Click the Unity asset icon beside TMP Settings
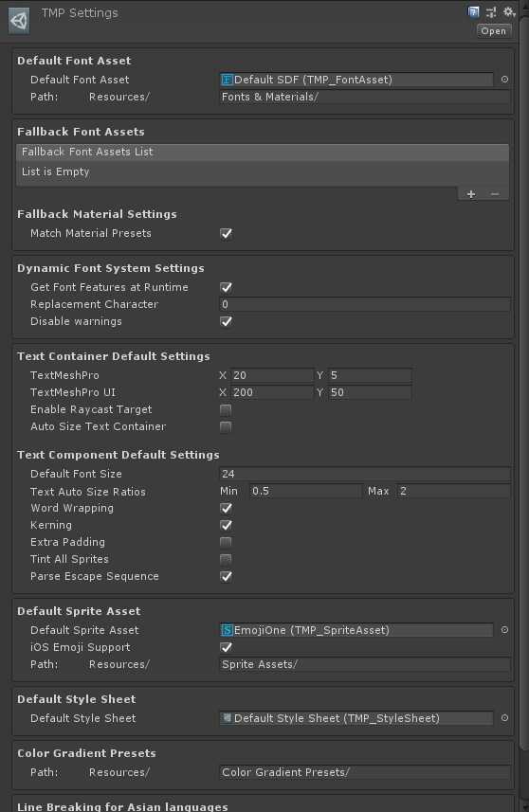 tap(19, 21)
